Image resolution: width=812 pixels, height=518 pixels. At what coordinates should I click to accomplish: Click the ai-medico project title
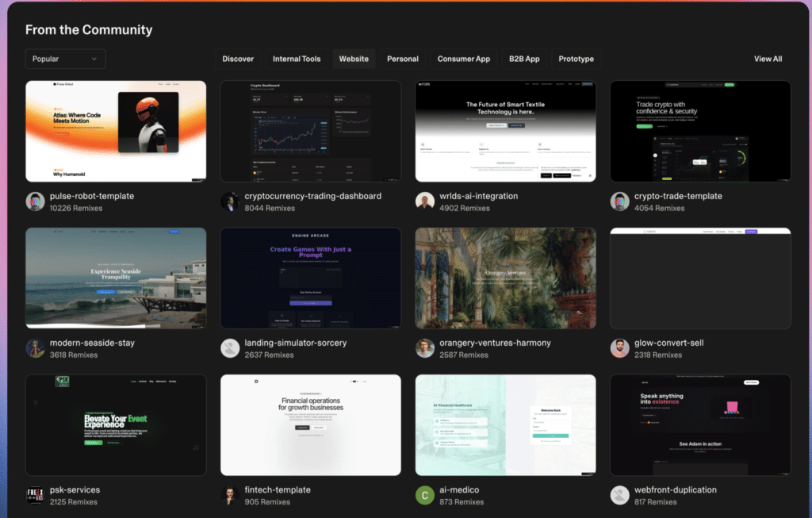459,490
